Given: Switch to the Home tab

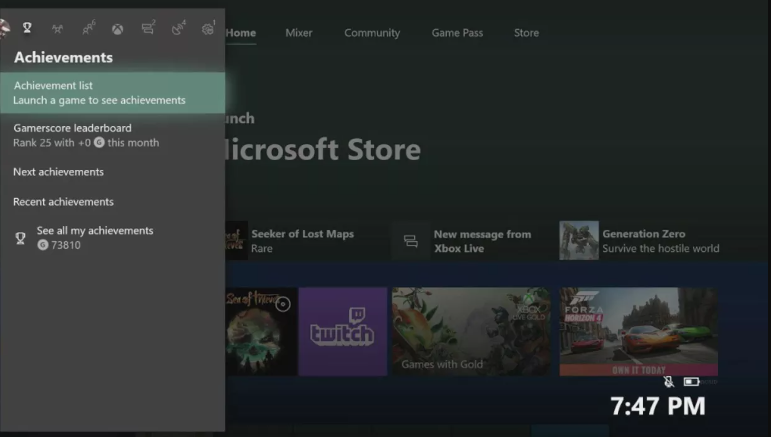Looking at the screenshot, I should pyautogui.click(x=240, y=33).
